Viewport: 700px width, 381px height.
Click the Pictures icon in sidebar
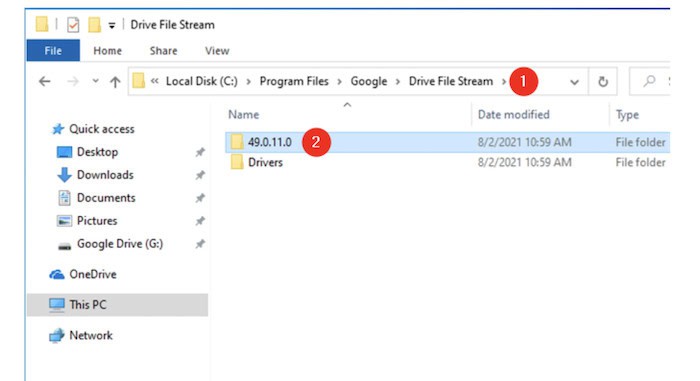coord(64,221)
